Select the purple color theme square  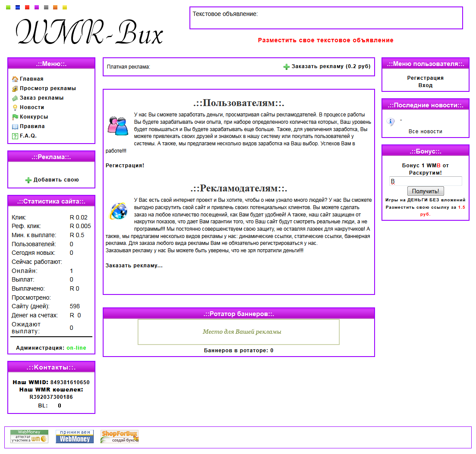(36, 7)
